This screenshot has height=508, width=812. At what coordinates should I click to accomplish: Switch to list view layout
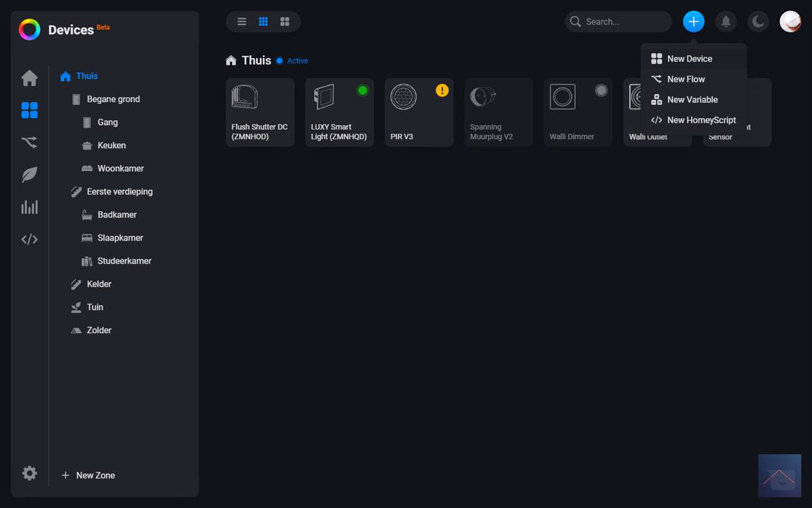[x=242, y=22]
